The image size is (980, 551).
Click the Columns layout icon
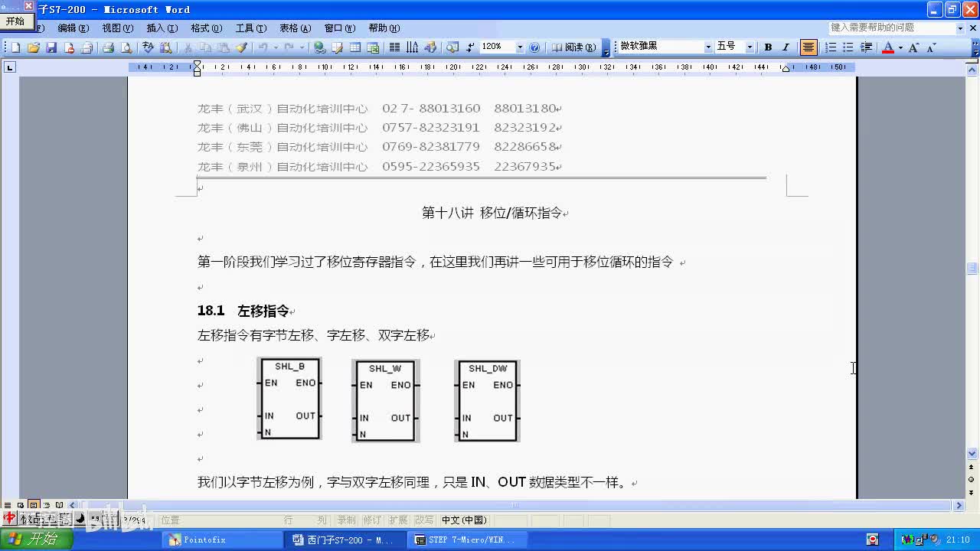394,47
